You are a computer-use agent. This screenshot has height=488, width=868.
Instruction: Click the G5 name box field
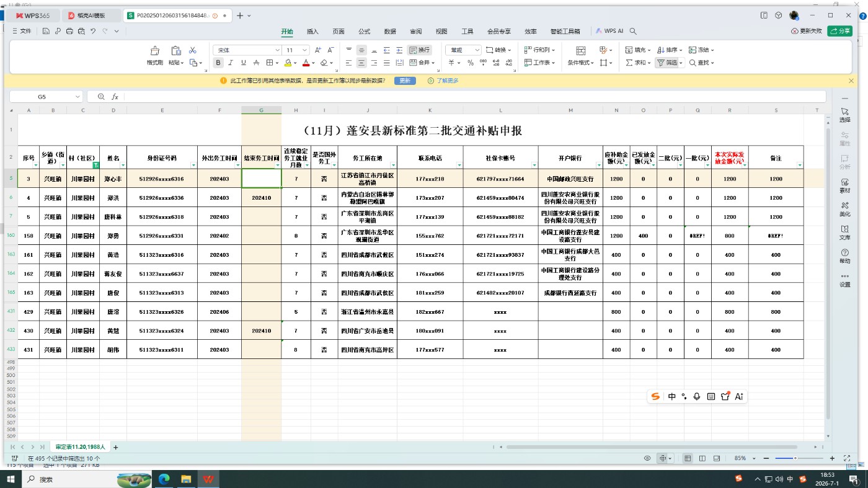(46, 97)
